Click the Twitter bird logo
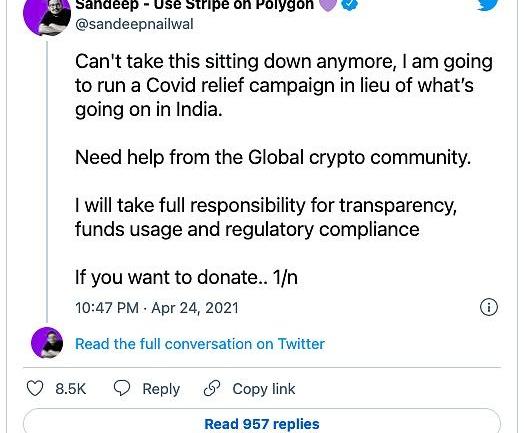524x433 pixels. (489, 5)
